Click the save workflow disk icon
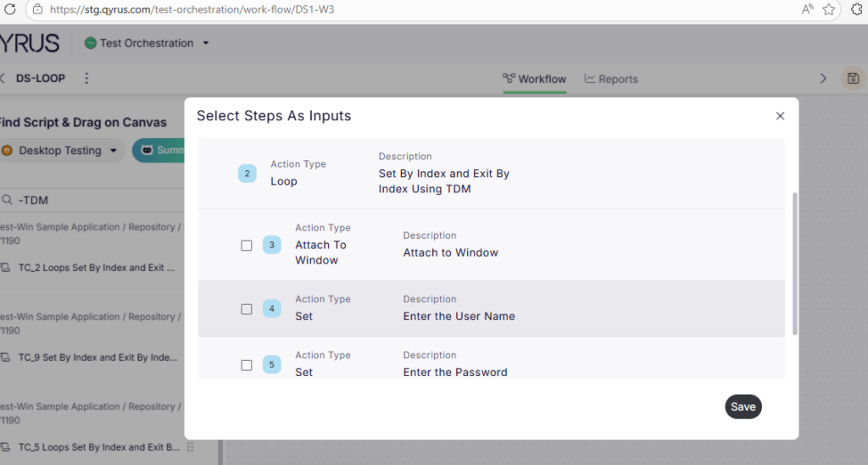Screen dimensions: 868x465 click(853, 79)
